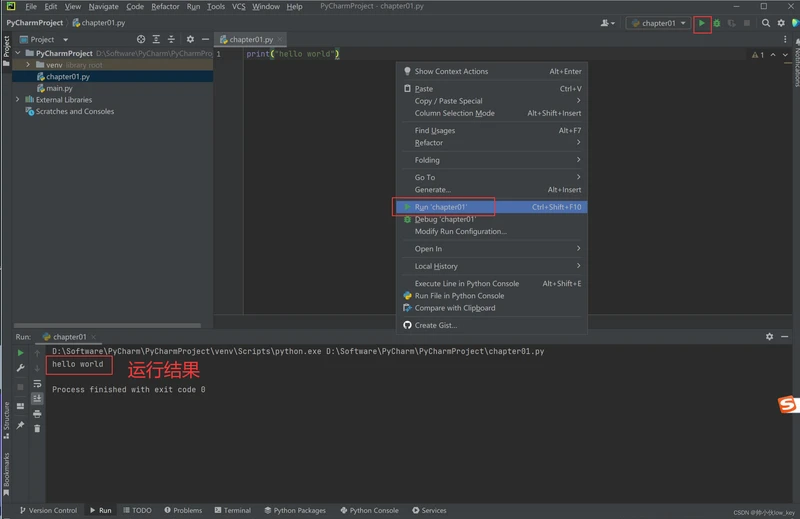The width and height of the screenshot is (800, 519).
Task: Click the Project panel horizontal scrollbar
Action: pyautogui.click(x=107, y=325)
